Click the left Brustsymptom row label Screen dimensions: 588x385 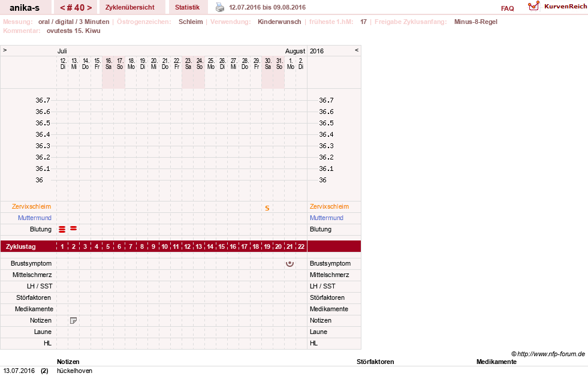(31, 263)
